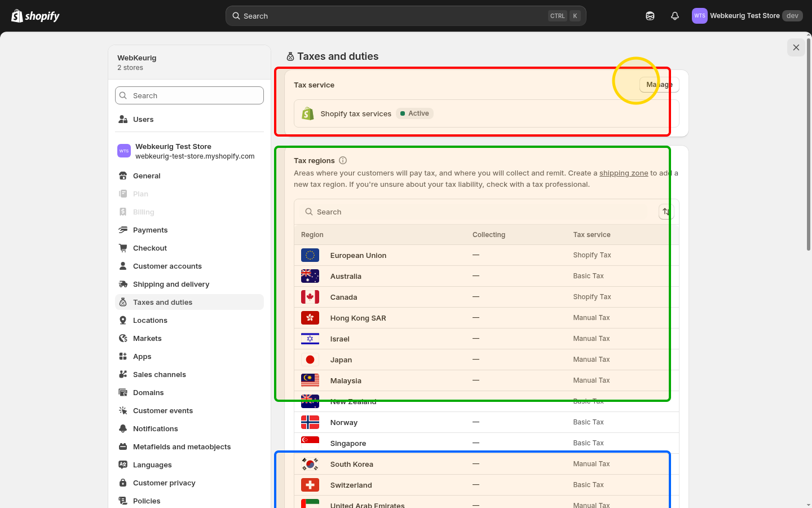812x508 pixels.
Task: Open the Norway tax region
Action: coord(487,422)
